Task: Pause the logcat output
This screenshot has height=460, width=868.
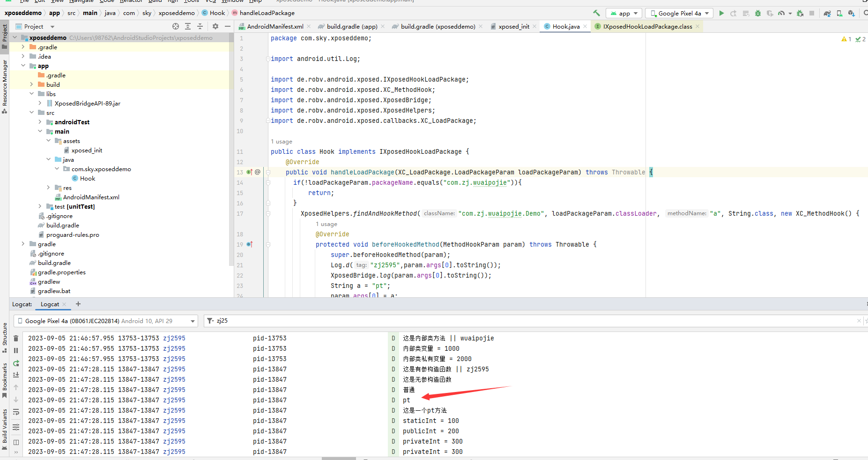Action: click(16, 350)
